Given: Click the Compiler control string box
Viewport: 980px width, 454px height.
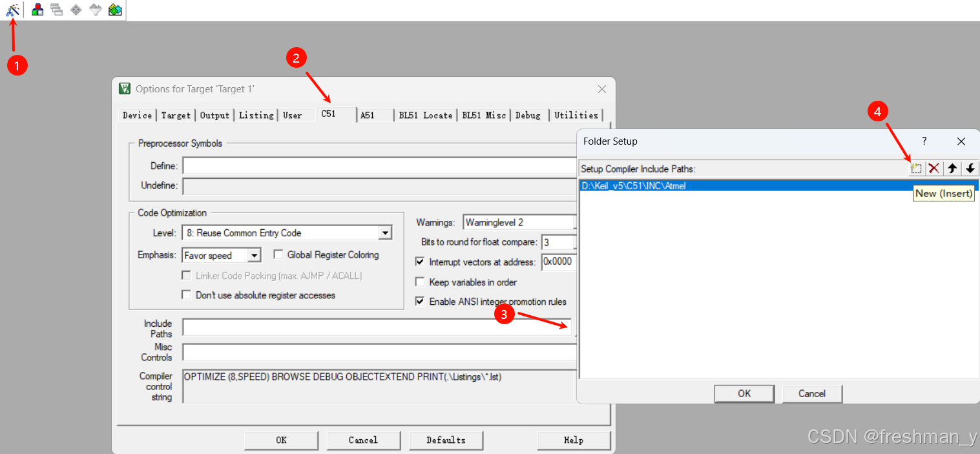Looking at the screenshot, I should (379, 386).
